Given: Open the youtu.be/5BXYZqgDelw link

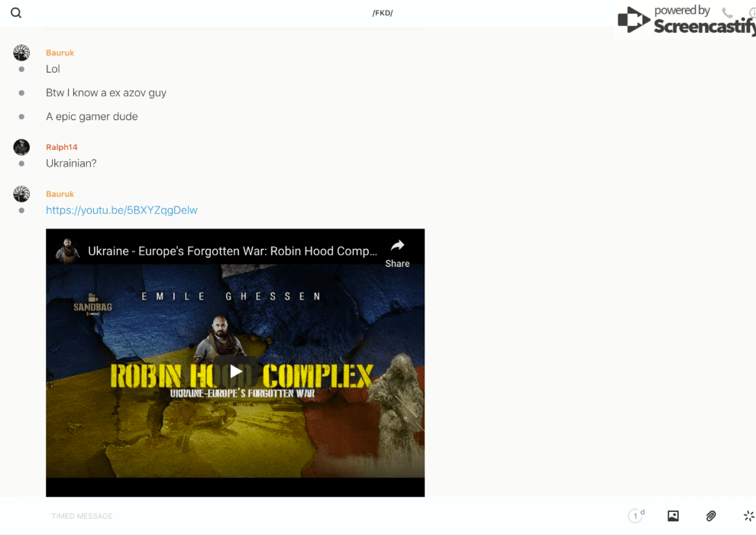Looking at the screenshot, I should (x=121, y=210).
